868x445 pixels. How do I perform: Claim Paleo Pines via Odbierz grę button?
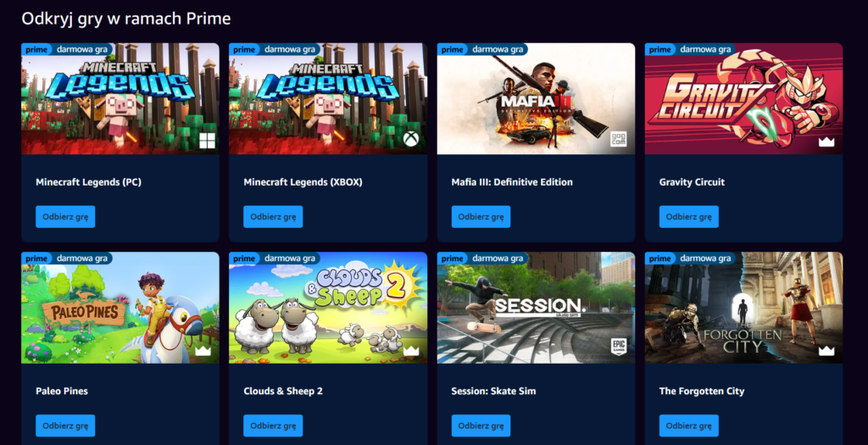tap(65, 426)
